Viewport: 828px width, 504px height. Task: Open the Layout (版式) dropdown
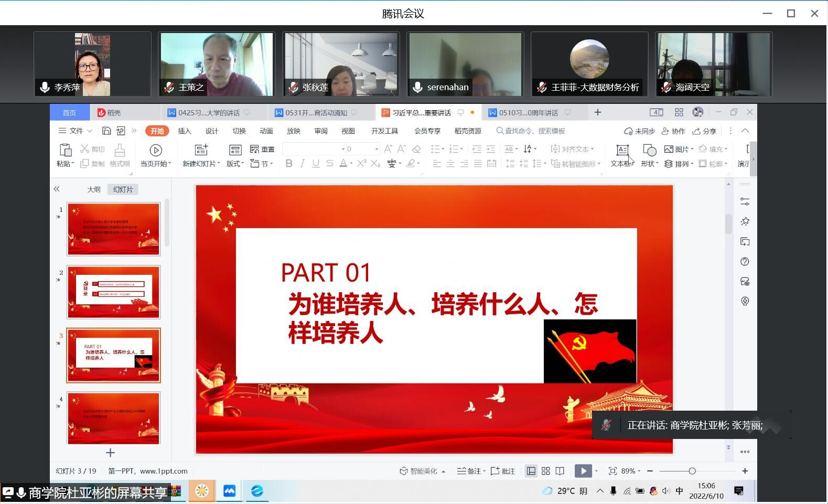(x=235, y=164)
